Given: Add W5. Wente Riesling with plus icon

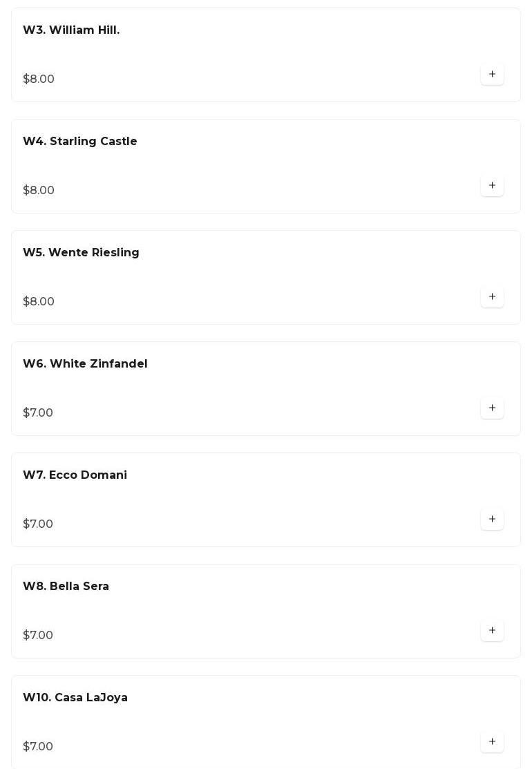Looking at the screenshot, I should [492, 296].
